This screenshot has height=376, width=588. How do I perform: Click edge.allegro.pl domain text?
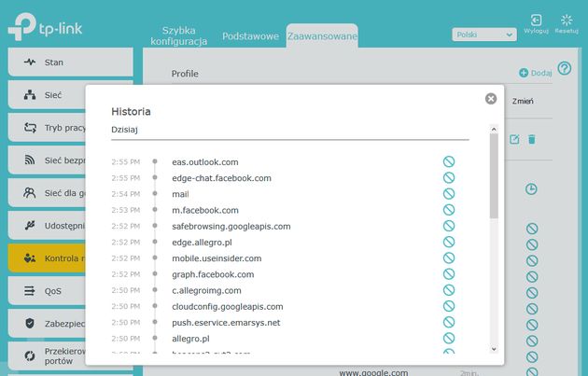[202, 243]
